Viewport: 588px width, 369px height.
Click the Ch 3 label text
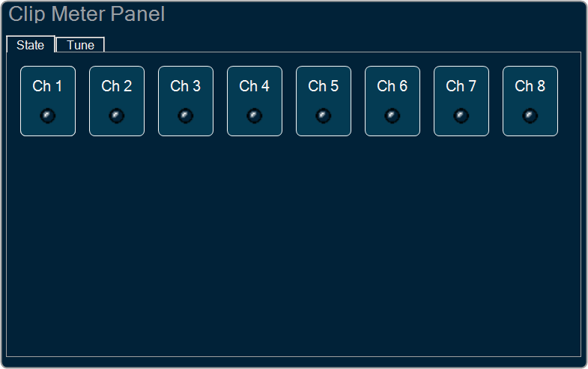point(186,86)
